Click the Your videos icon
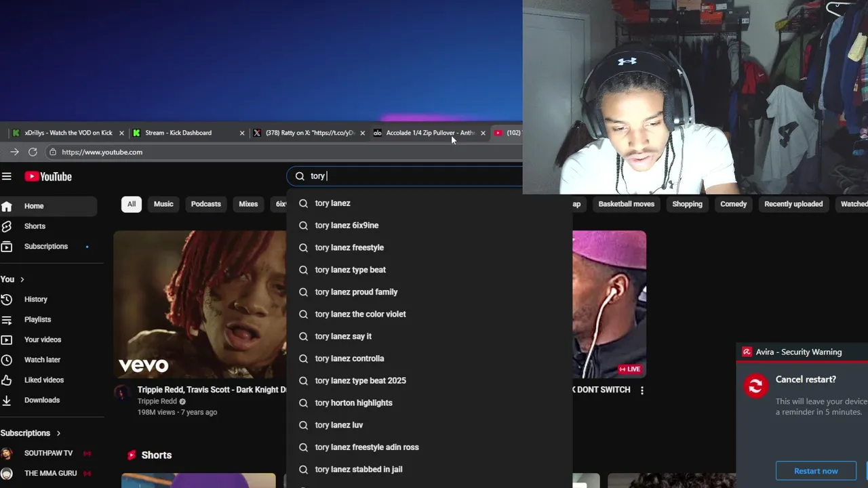The height and width of the screenshot is (488, 868). point(7,340)
